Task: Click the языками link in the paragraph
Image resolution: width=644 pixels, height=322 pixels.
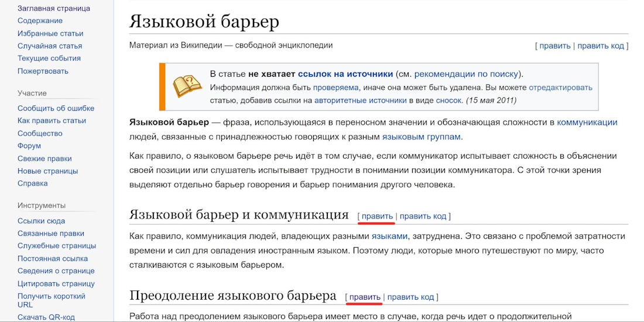Action: tap(389, 236)
